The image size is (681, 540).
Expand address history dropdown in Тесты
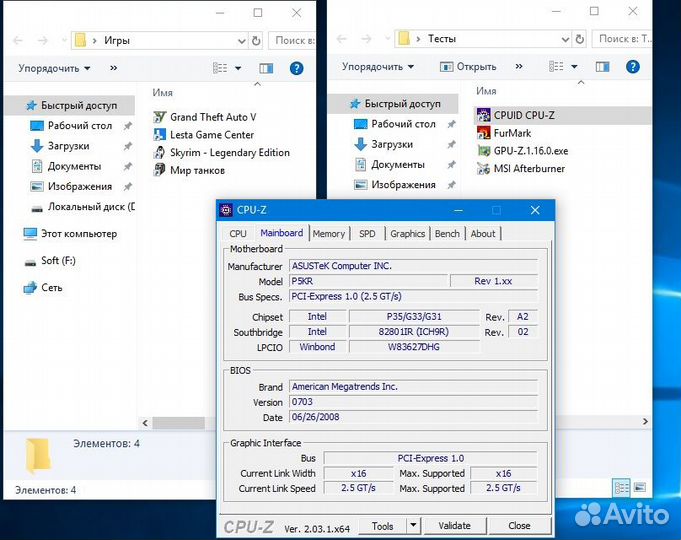pos(565,39)
